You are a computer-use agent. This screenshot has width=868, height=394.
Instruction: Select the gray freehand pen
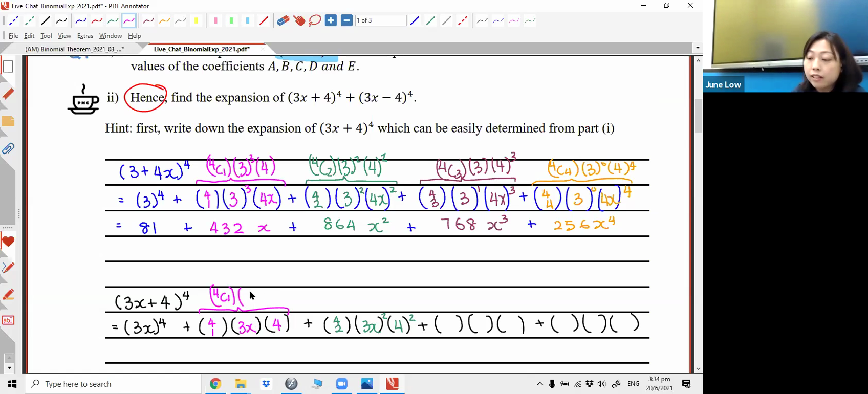tap(180, 21)
